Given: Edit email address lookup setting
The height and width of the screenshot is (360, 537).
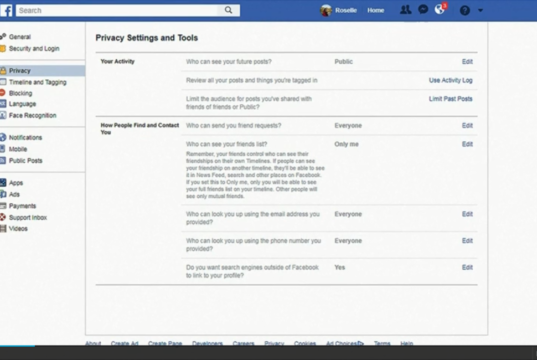Looking at the screenshot, I should click(467, 214).
